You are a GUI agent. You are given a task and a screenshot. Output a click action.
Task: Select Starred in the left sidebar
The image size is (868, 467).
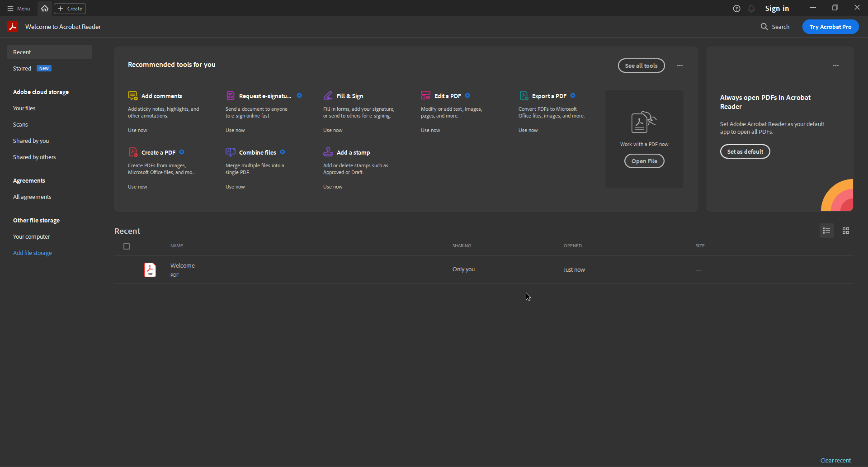(22, 69)
